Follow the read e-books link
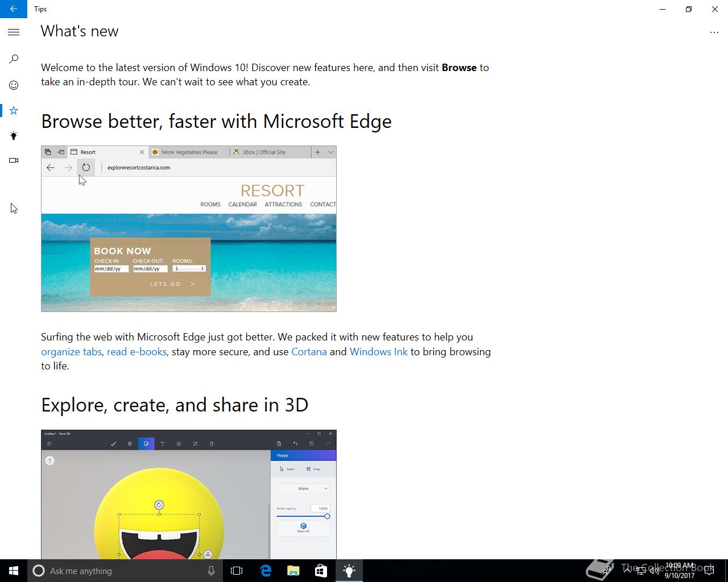This screenshot has height=582, width=728. (136, 352)
